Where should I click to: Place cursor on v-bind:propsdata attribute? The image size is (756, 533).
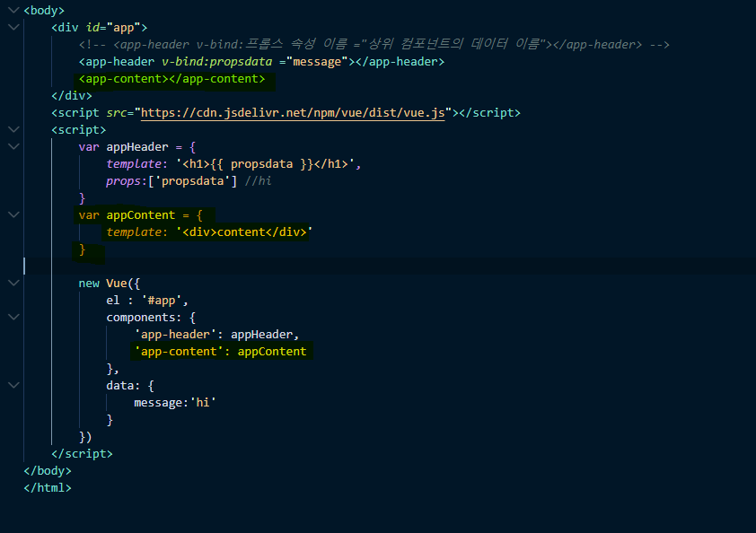pyautogui.click(x=217, y=62)
